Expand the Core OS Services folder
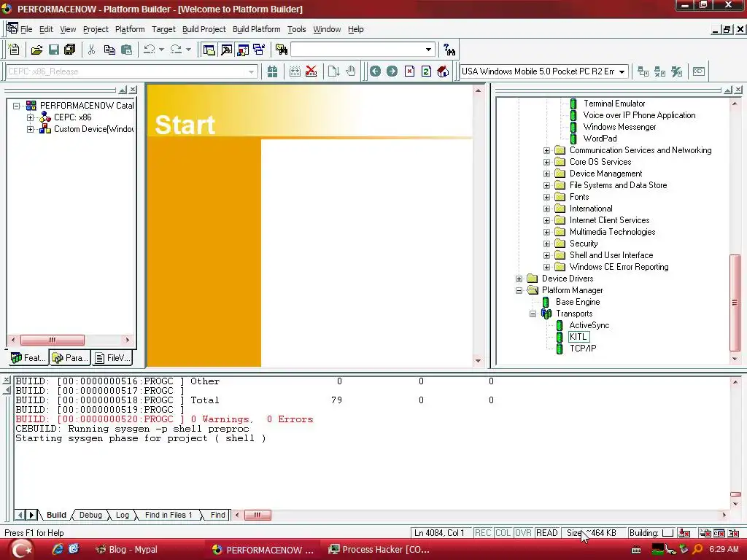747x560 pixels. [547, 162]
